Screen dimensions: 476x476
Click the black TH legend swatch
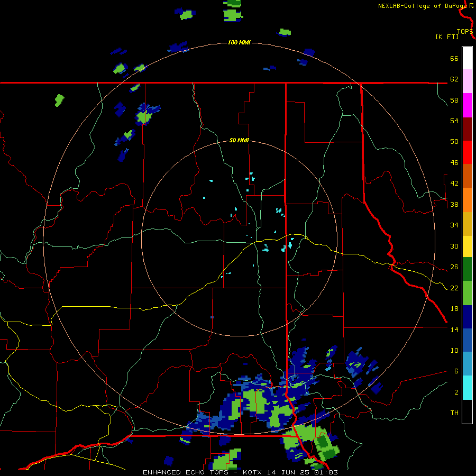pos(467,411)
